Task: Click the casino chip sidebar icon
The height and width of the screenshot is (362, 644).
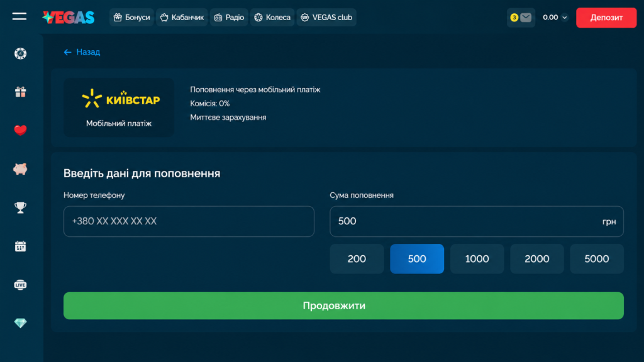Action: 21,53
